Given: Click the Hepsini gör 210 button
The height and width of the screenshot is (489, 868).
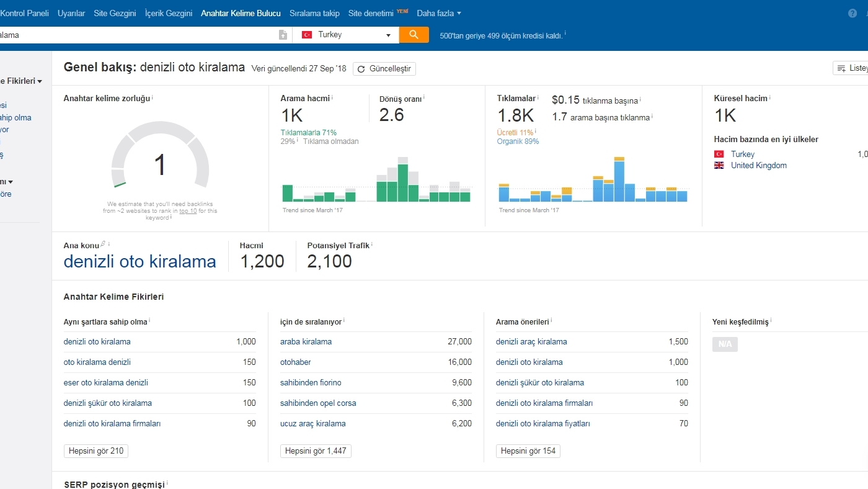Looking at the screenshot, I should [x=96, y=451].
